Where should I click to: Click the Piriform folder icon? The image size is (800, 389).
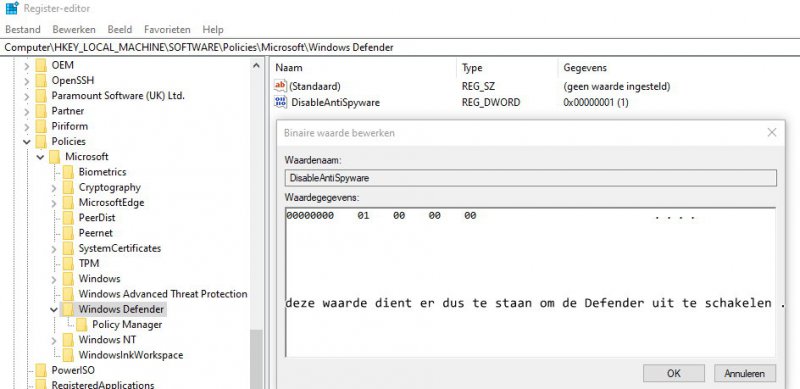[x=41, y=127]
